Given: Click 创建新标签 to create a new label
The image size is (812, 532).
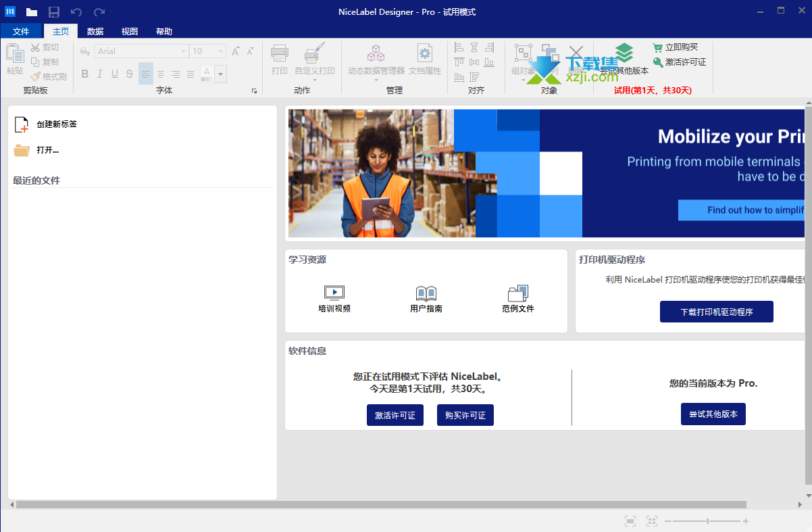Looking at the screenshot, I should (x=46, y=124).
